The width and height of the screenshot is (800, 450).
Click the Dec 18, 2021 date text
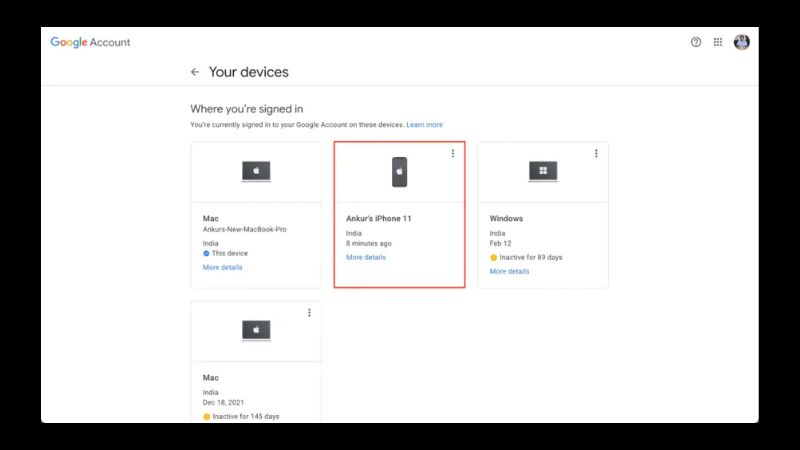[223, 403]
